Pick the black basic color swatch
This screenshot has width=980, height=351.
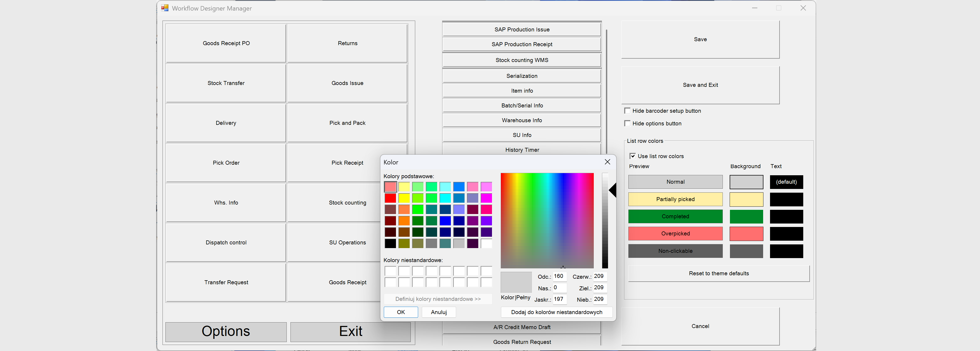coord(390,243)
